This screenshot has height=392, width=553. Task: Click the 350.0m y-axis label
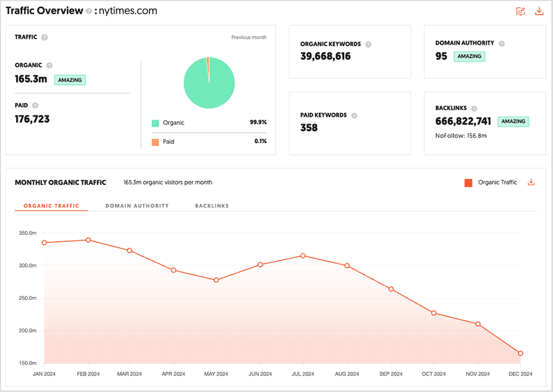(x=28, y=233)
